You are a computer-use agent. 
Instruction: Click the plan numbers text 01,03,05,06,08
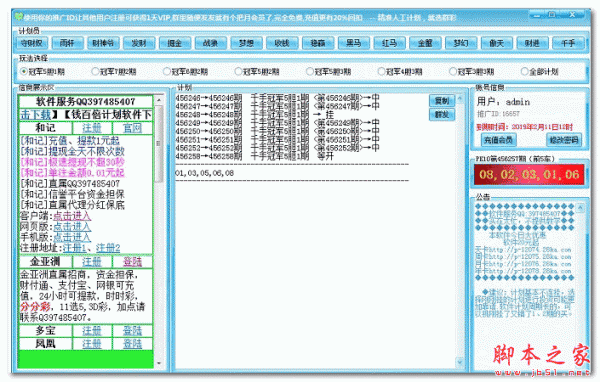click(204, 173)
